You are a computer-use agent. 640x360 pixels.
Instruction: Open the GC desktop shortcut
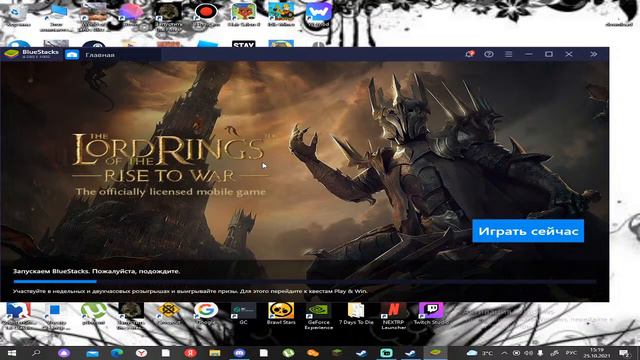pyautogui.click(x=243, y=314)
